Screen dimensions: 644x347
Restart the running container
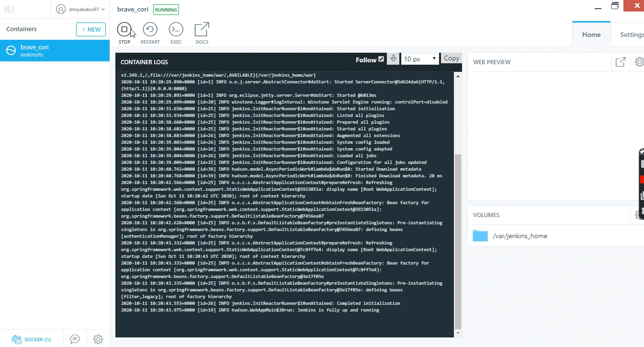click(150, 30)
